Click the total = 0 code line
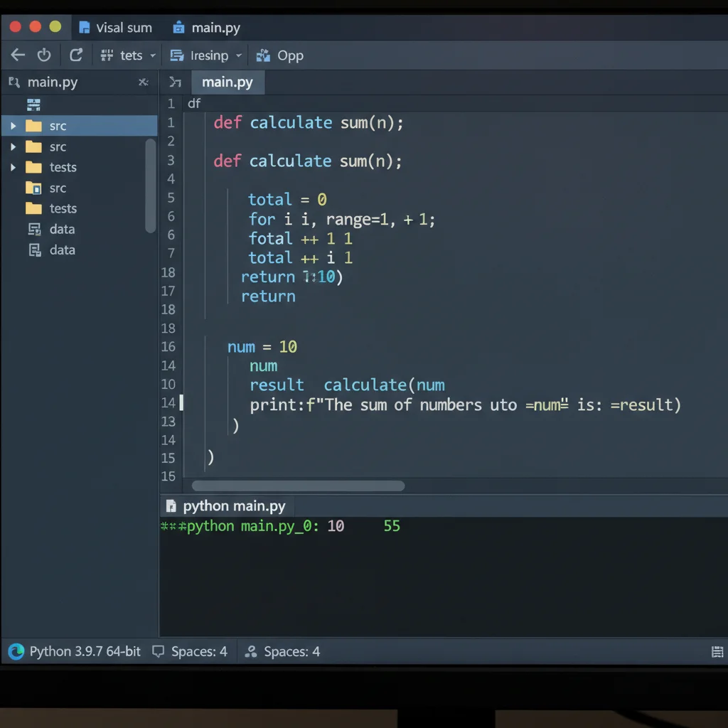Screen dimensions: 728x728 287,200
